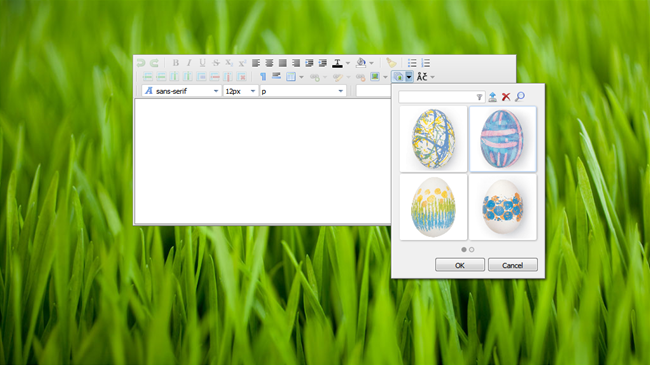650x365 pixels.
Task: Click the OK button
Action: (460, 265)
